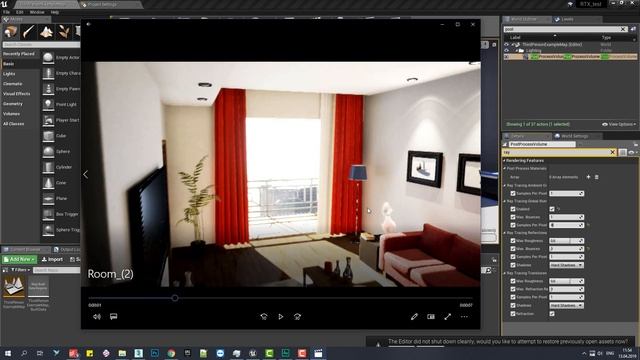The width and height of the screenshot is (640, 360).
Task: Pick the Empty Actor icon
Action: pyautogui.click(x=48, y=58)
